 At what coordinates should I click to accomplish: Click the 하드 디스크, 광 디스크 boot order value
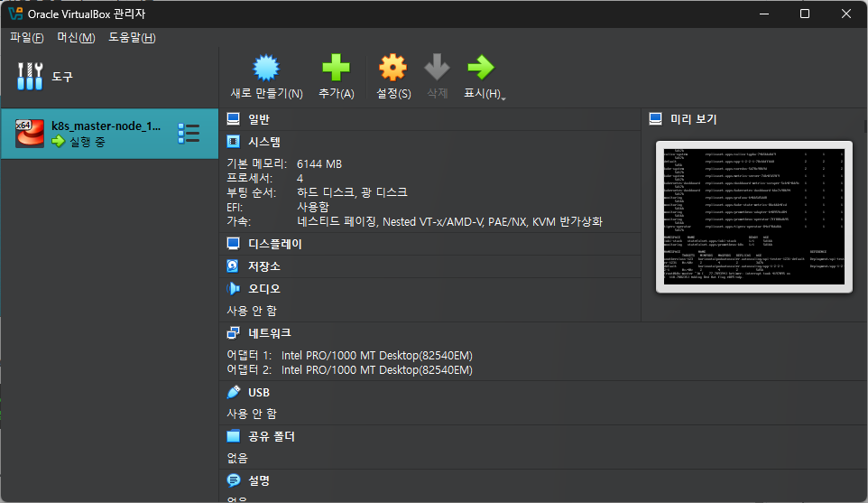pyautogui.click(x=352, y=192)
